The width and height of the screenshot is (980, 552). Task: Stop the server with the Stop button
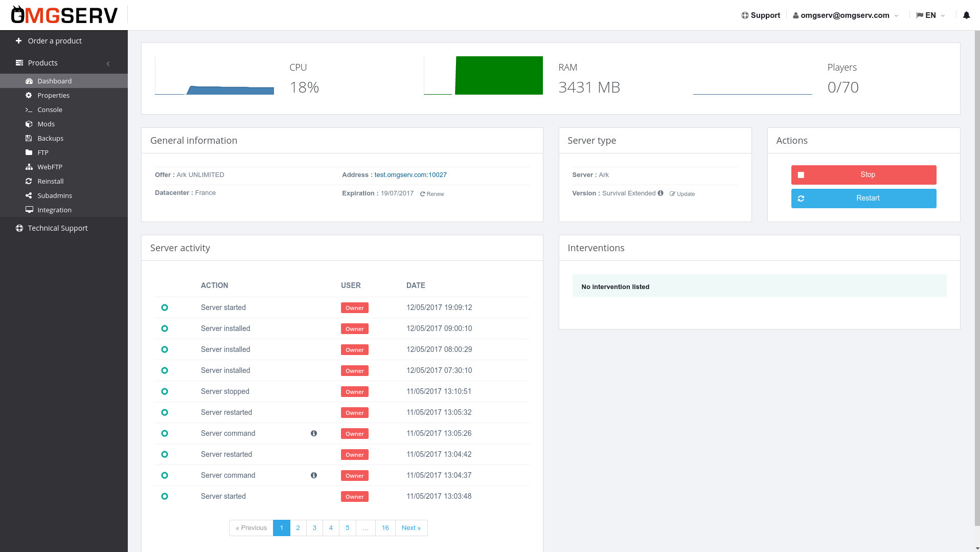click(x=863, y=175)
